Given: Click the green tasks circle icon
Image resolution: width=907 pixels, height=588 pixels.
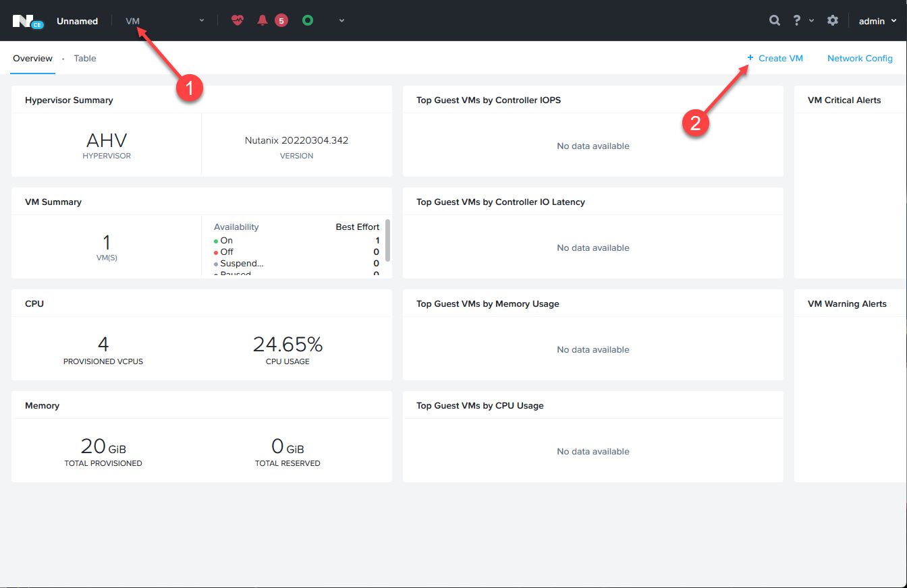Looking at the screenshot, I should pos(308,21).
